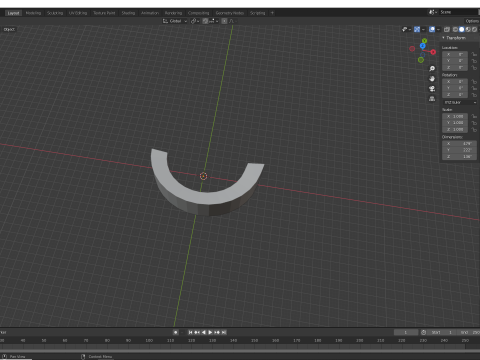
Task: Open the Compositing workspace tab
Action: pyautogui.click(x=199, y=13)
